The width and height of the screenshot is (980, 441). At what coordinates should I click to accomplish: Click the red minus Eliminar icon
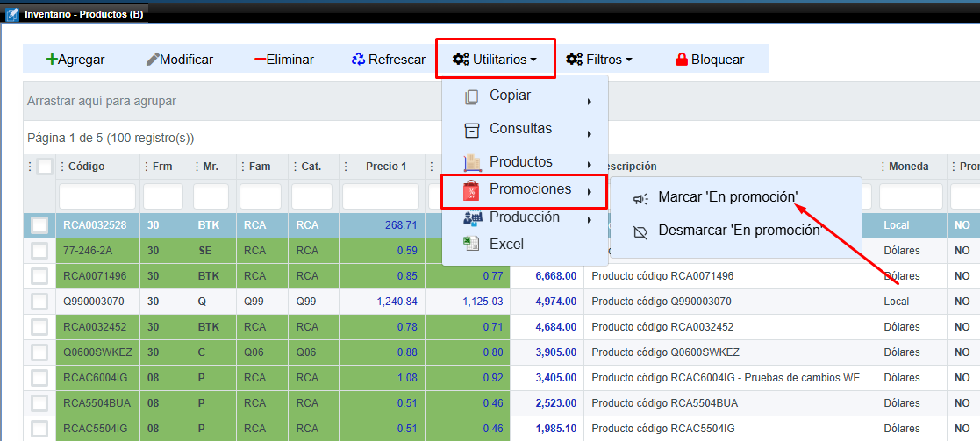[260, 60]
